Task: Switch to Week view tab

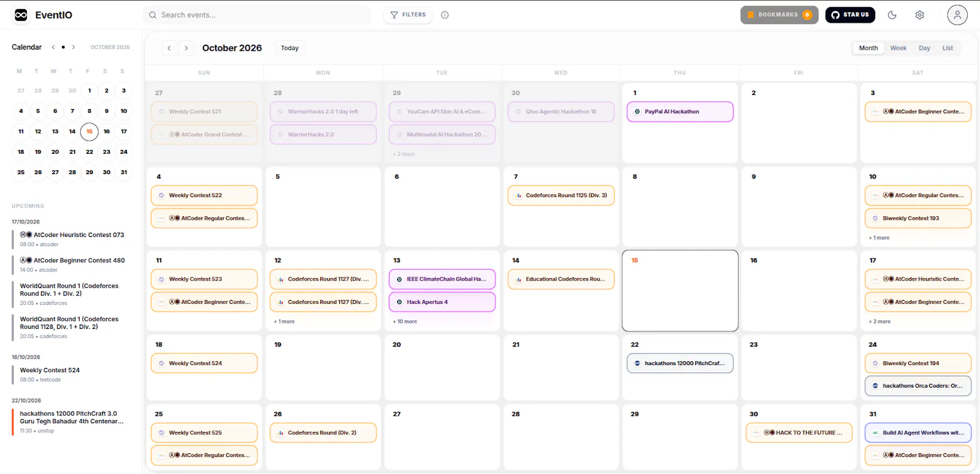Action: point(898,48)
